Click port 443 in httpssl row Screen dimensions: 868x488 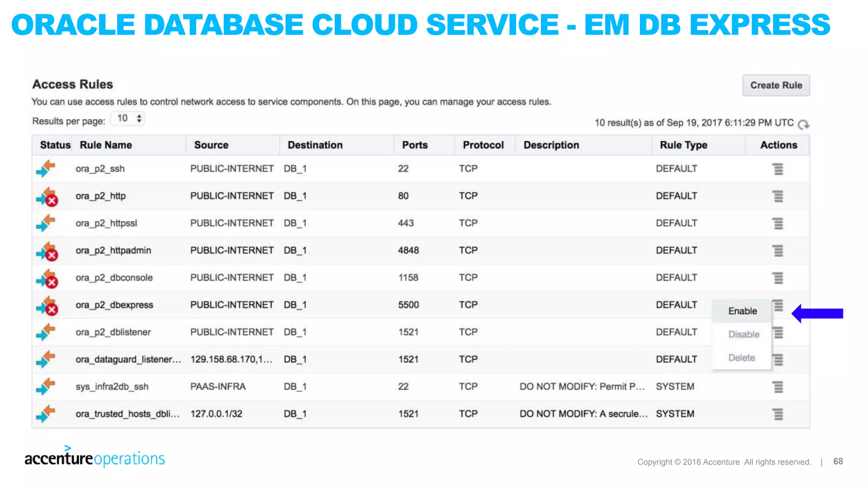(406, 223)
